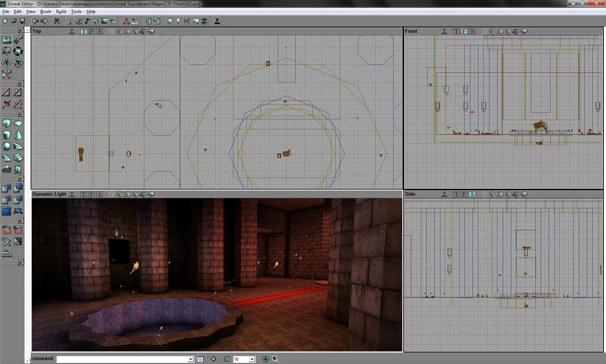Choose the Cylinder brush builder
This screenshot has width=606, height=364.
(6, 135)
